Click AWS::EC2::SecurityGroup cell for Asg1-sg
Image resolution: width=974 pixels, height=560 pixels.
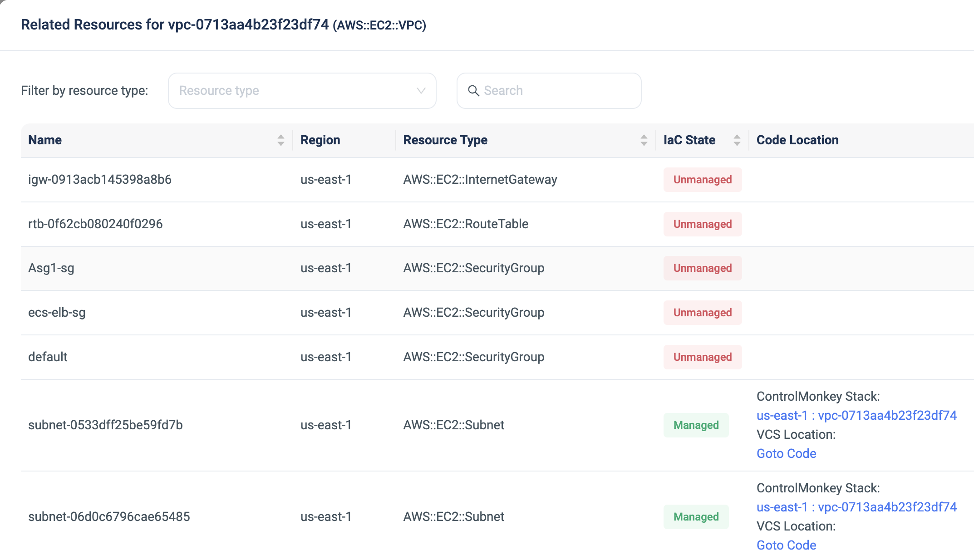[x=474, y=268]
